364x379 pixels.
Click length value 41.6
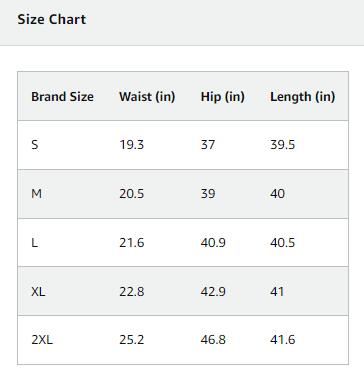coord(283,340)
